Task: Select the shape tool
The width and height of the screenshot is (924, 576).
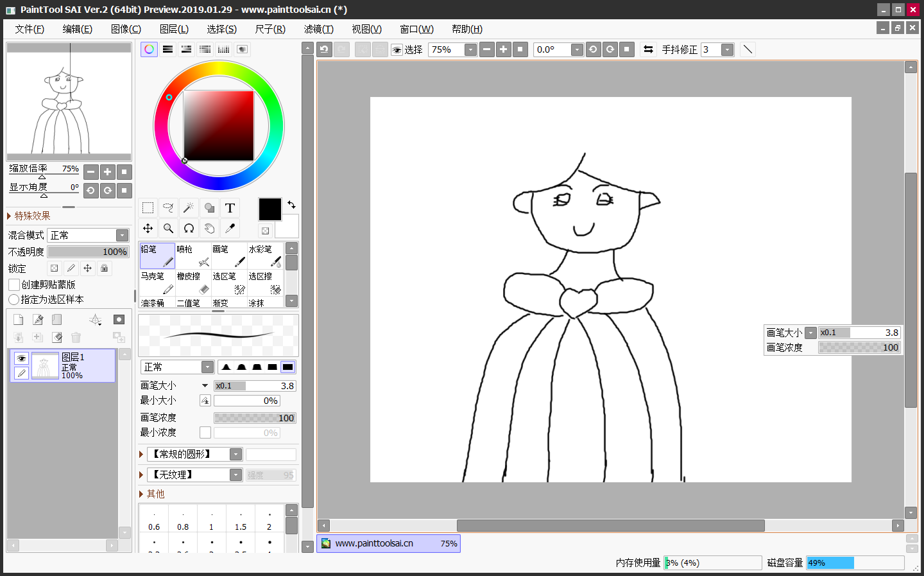Action: click(209, 208)
